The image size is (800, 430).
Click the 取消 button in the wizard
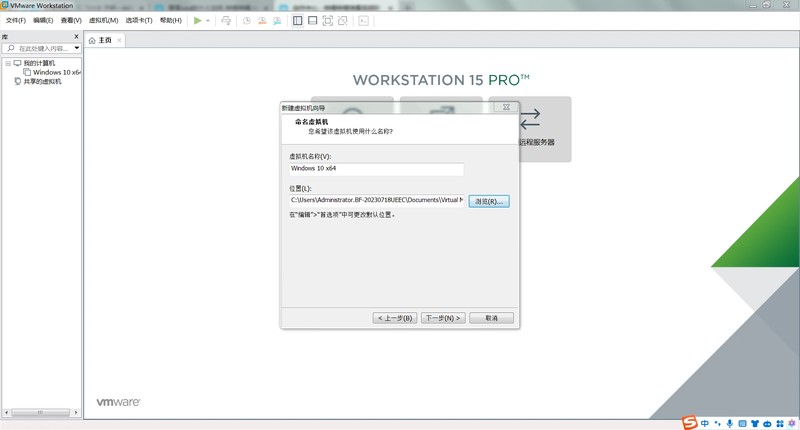point(491,318)
